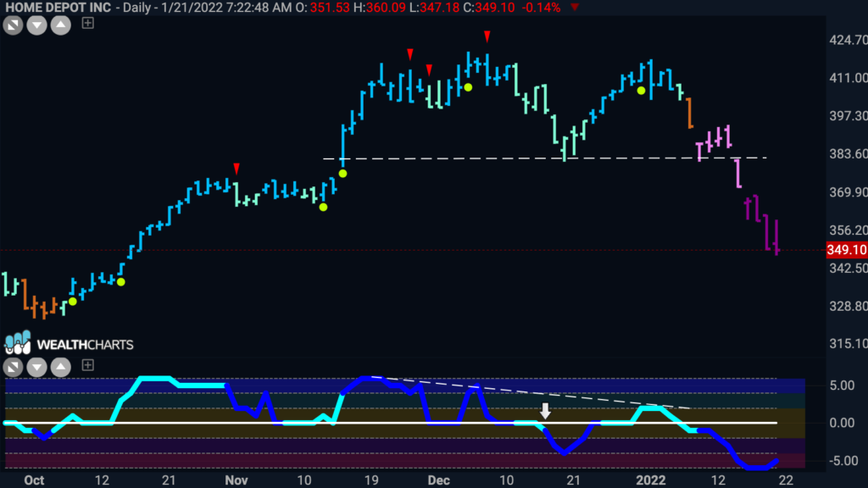Click the 5.00 oscillator axis label
Viewport: 868px width, 488px height.
tap(842, 385)
